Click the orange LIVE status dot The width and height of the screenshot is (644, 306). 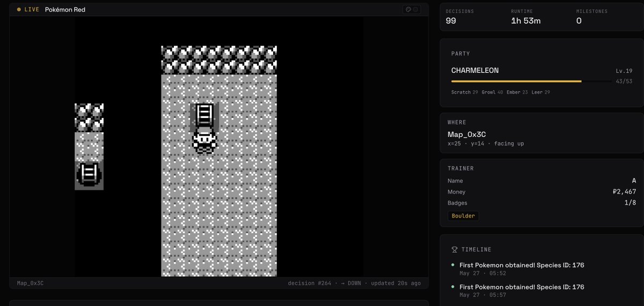pos(19,10)
